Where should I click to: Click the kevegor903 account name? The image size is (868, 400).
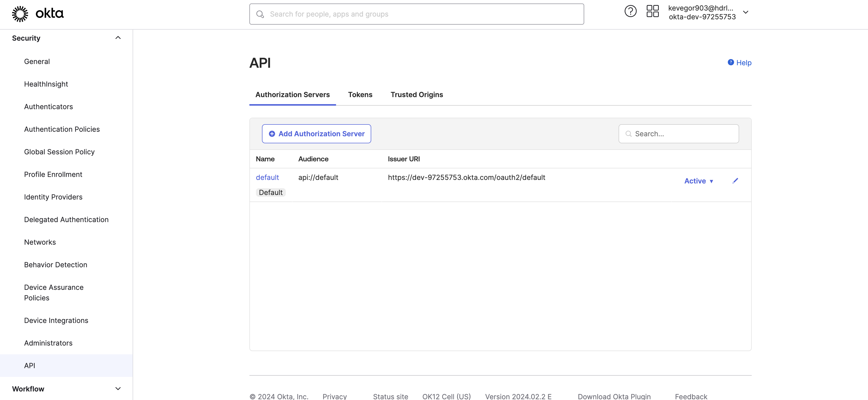700,8
